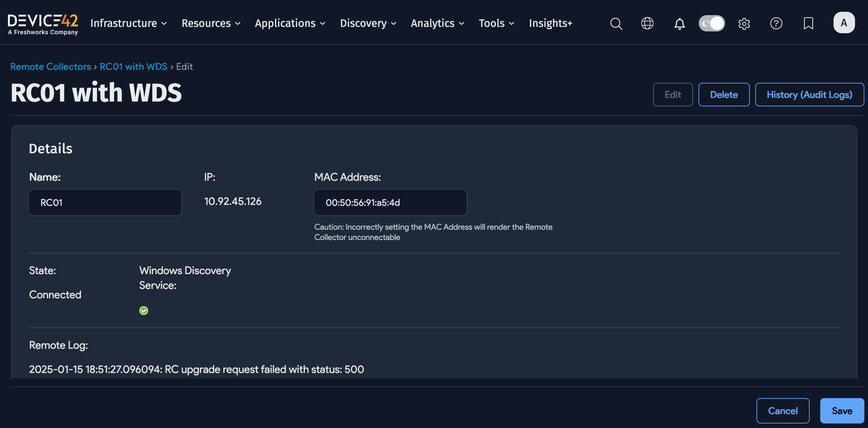Viewport: 868px width, 428px height.
Task: Expand the Discovery dropdown menu
Action: (x=368, y=23)
